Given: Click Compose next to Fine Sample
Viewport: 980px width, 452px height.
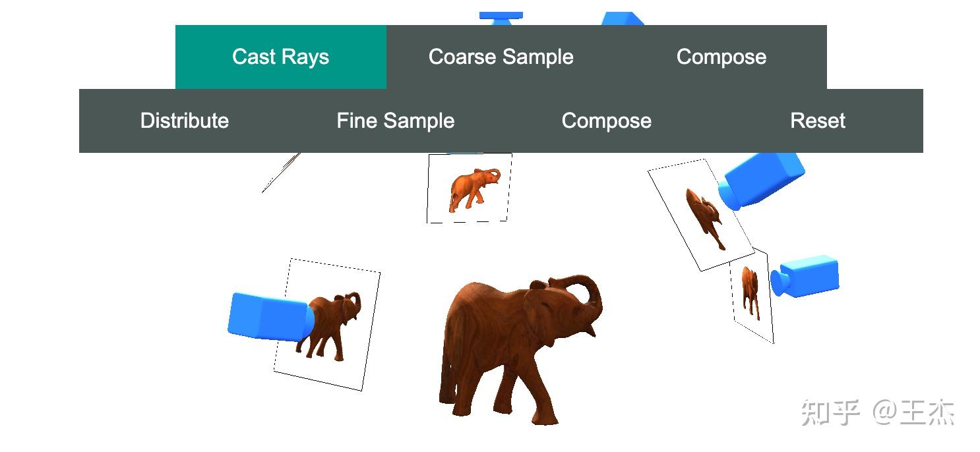Looking at the screenshot, I should pos(607,121).
